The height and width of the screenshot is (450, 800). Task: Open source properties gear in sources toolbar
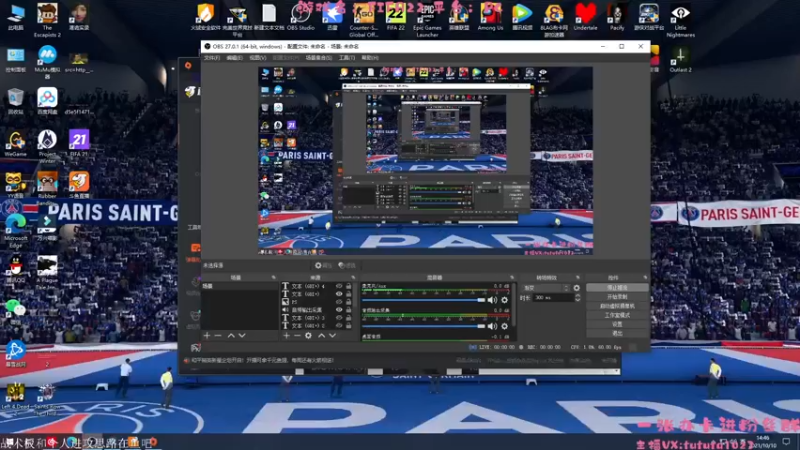tap(308, 336)
